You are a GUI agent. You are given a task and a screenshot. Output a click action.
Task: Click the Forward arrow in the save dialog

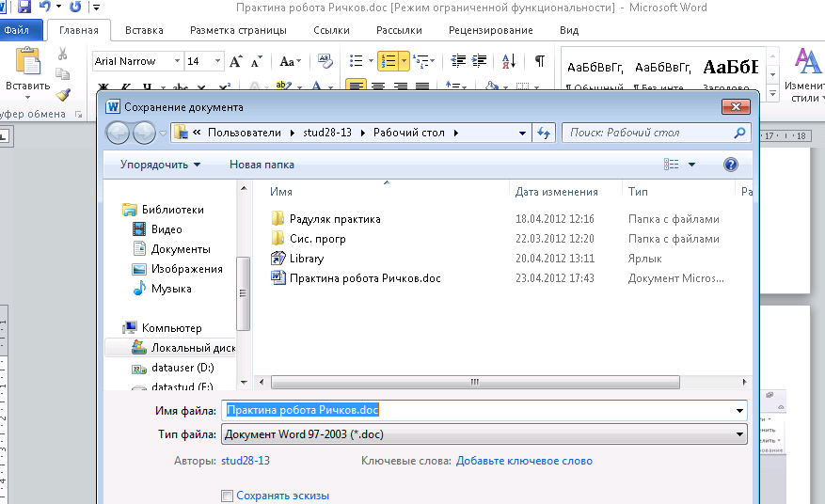144,134
